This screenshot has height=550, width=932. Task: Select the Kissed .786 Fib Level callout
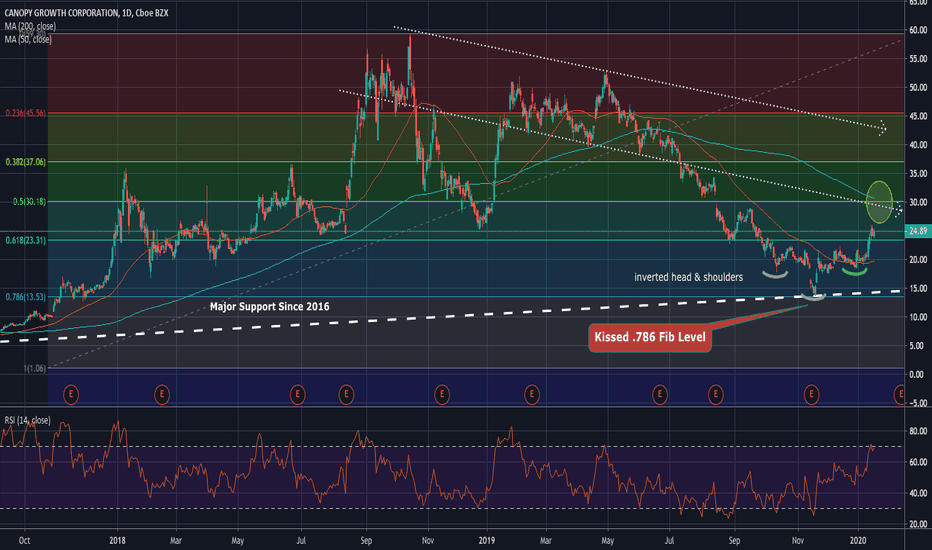[x=650, y=337]
